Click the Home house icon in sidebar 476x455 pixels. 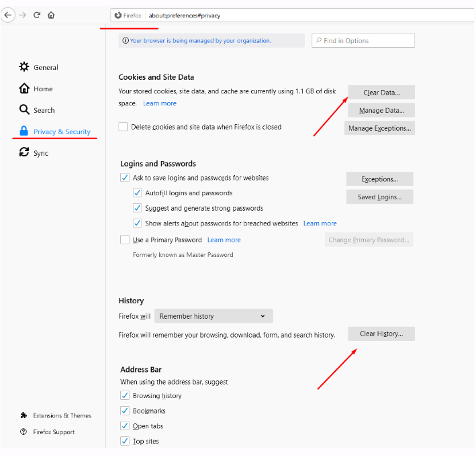point(24,89)
